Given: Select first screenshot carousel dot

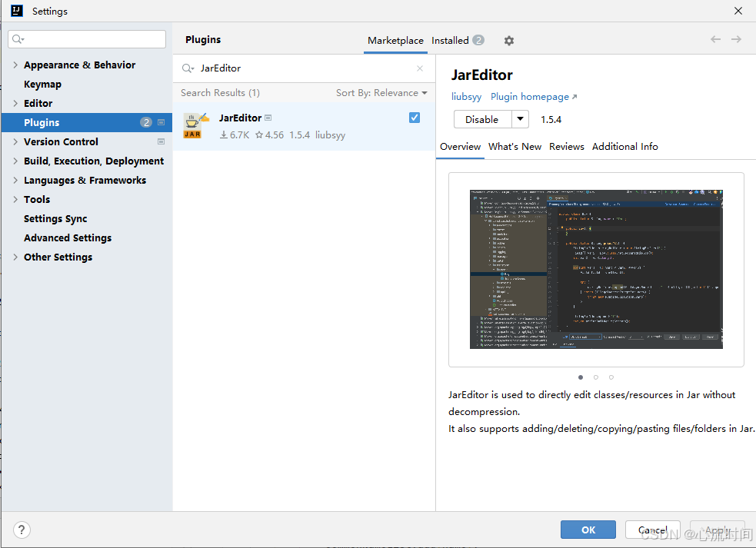Looking at the screenshot, I should [581, 377].
